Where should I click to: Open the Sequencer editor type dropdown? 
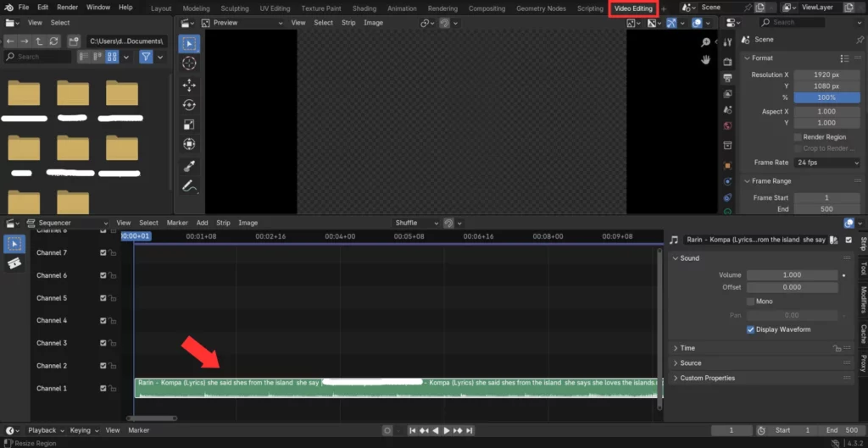coord(66,223)
